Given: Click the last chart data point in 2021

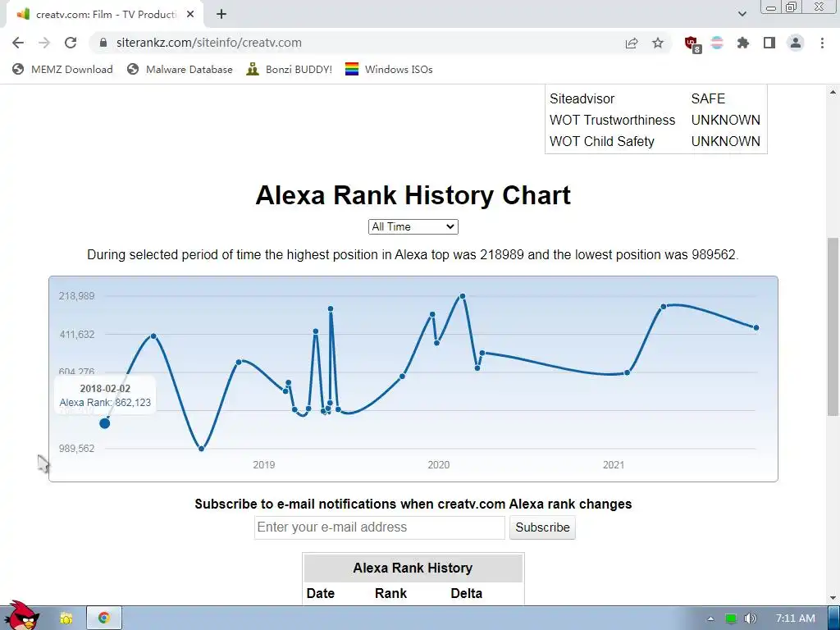Looking at the screenshot, I should [756, 328].
